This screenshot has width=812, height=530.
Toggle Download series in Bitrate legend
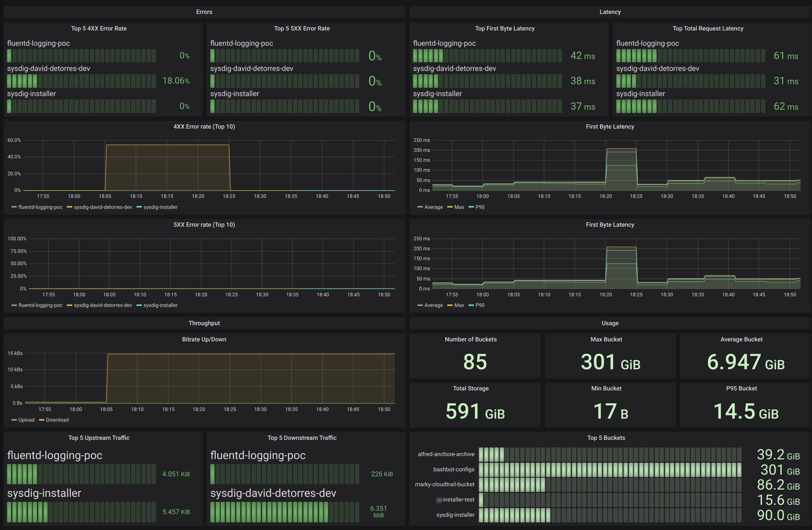click(x=57, y=420)
